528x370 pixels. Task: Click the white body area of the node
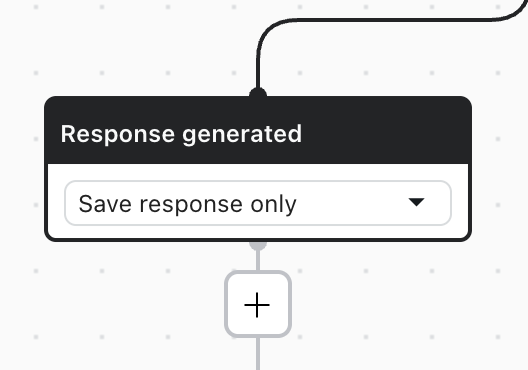258,232
